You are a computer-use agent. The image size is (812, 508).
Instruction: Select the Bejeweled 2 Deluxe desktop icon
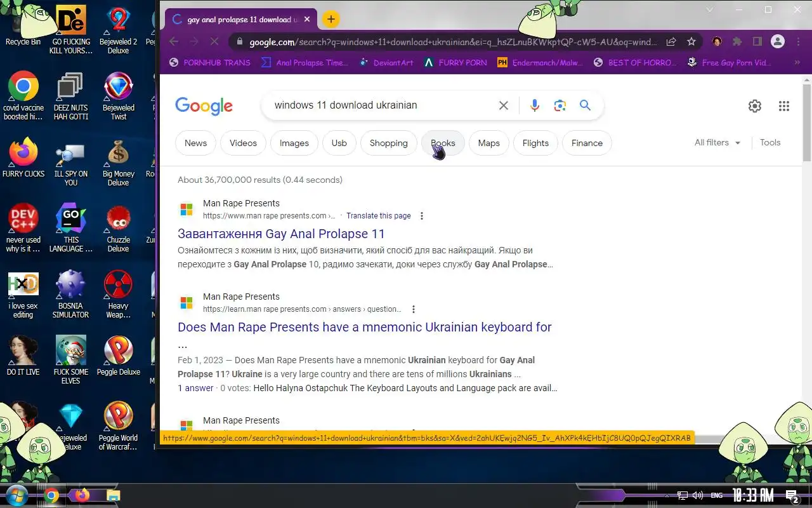tap(119, 30)
